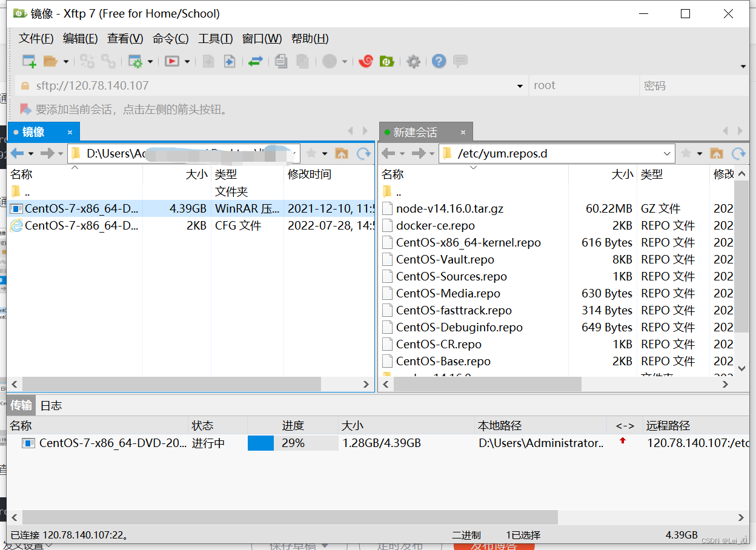Refresh the remote pane listing
This screenshot has width=756, height=550.
click(x=738, y=153)
